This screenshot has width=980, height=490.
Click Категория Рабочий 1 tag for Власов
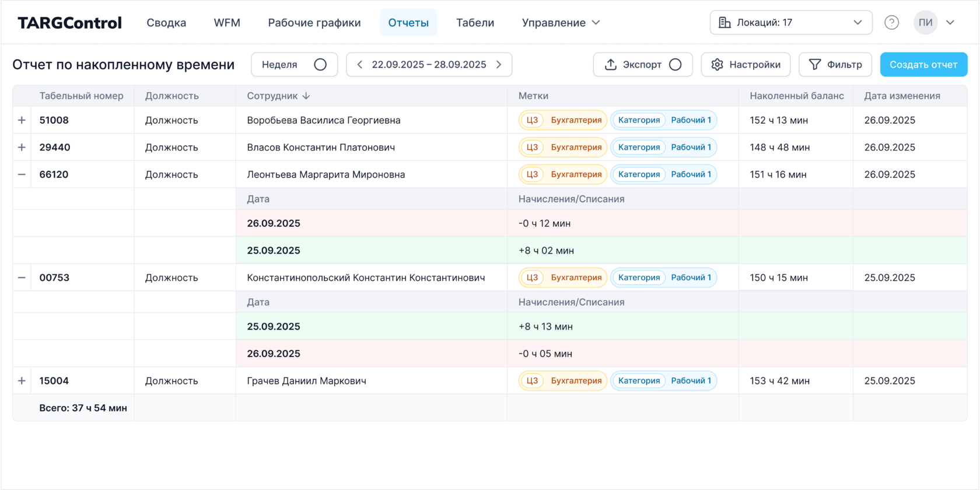click(664, 148)
